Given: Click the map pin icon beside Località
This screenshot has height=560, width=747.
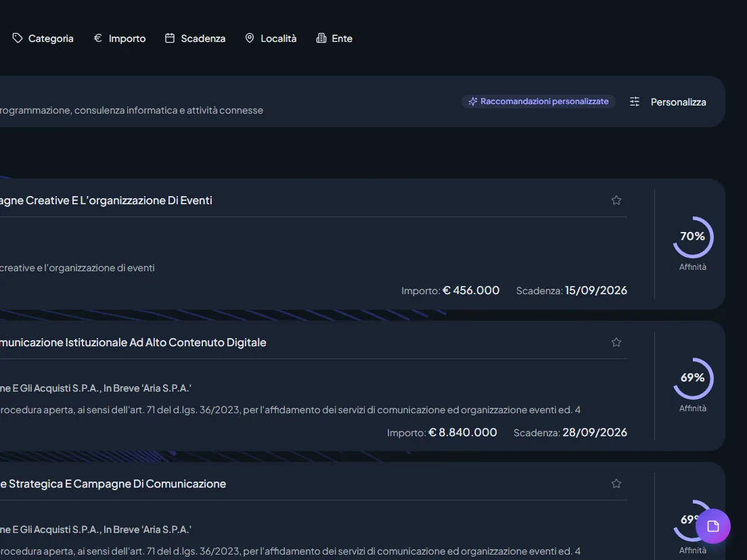Looking at the screenshot, I should tap(250, 38).
